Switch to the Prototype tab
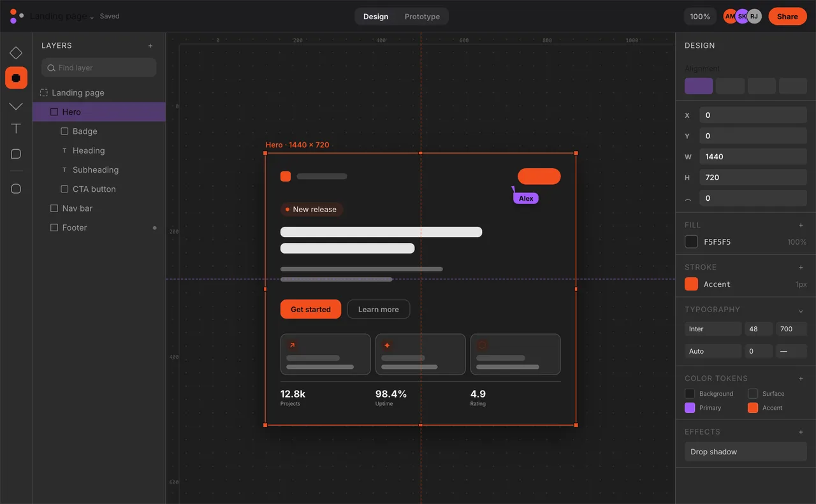Viewport: 816px width, 504px height. [422, 17]
